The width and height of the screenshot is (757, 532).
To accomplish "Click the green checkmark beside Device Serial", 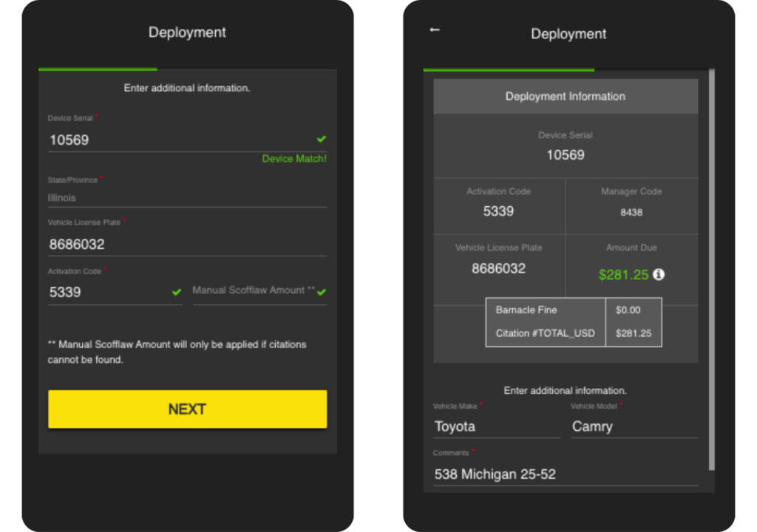I will pos(320,139).
